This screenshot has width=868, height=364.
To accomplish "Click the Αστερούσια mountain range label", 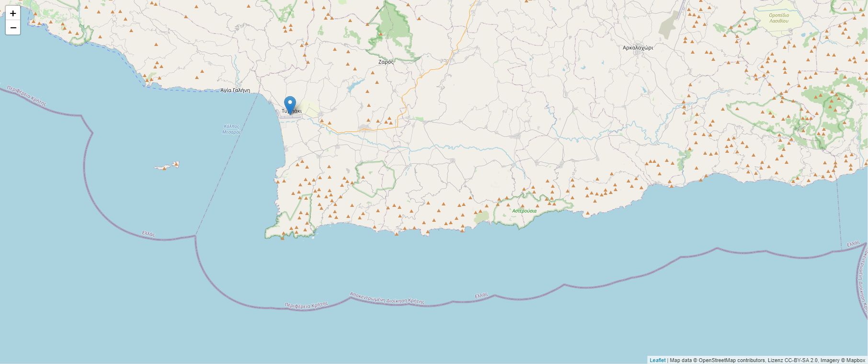I will [524, 211].
